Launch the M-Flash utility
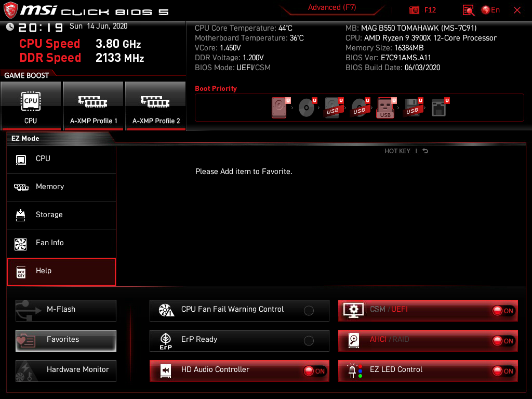This screenshot has height=399, width=532. (x=66, y=311)
